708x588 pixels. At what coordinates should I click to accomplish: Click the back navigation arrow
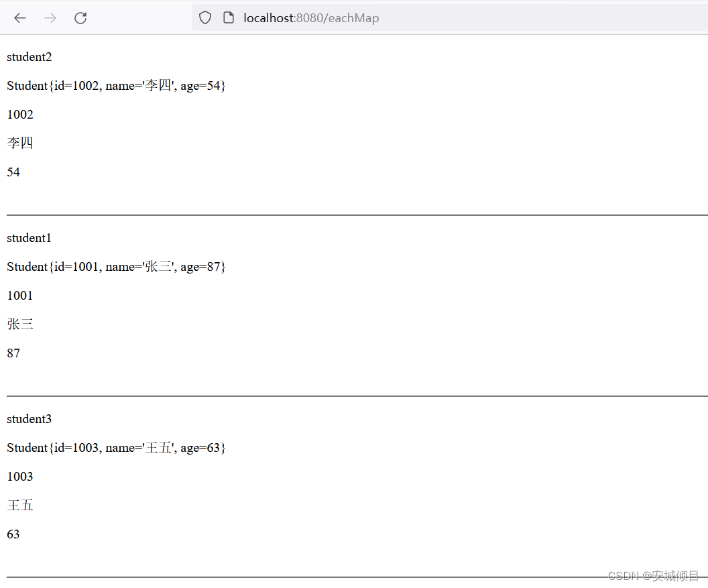tap(19, 17)
